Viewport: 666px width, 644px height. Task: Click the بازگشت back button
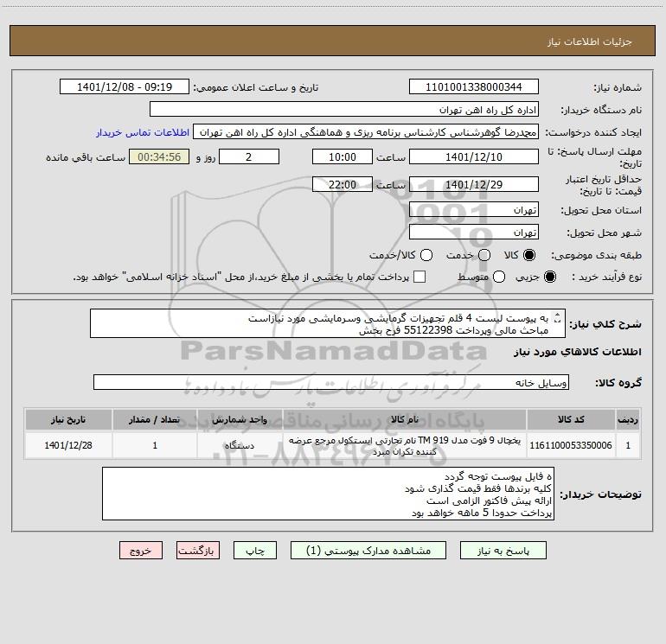[198, 551]
